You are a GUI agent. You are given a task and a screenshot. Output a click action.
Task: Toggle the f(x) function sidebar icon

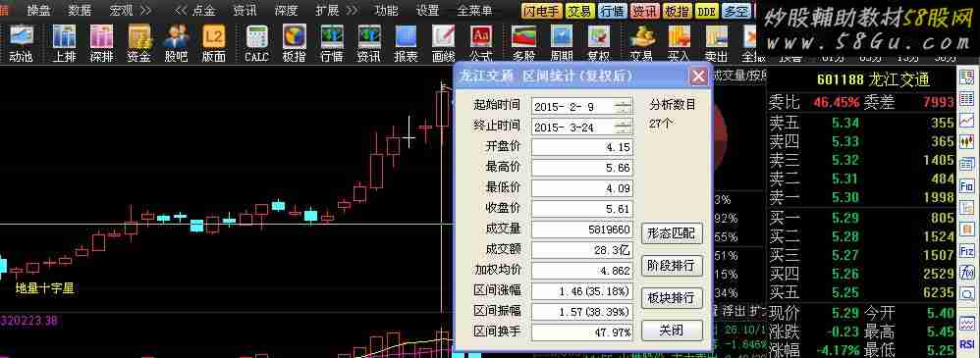coord(966,273)
